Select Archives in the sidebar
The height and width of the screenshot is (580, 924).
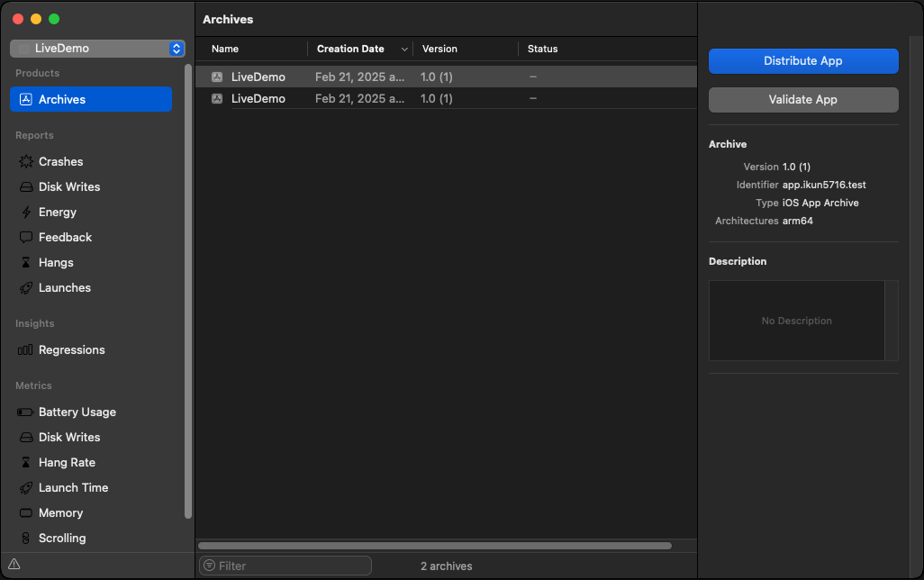tap(91, 99)
